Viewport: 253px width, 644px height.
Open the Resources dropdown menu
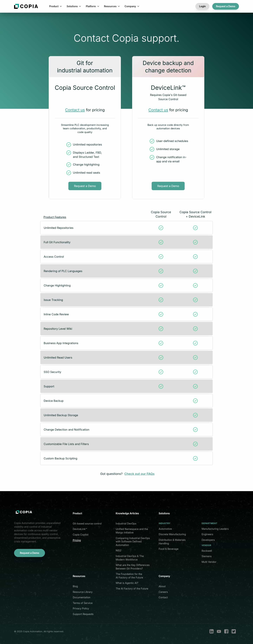click(x=112, y=6)
